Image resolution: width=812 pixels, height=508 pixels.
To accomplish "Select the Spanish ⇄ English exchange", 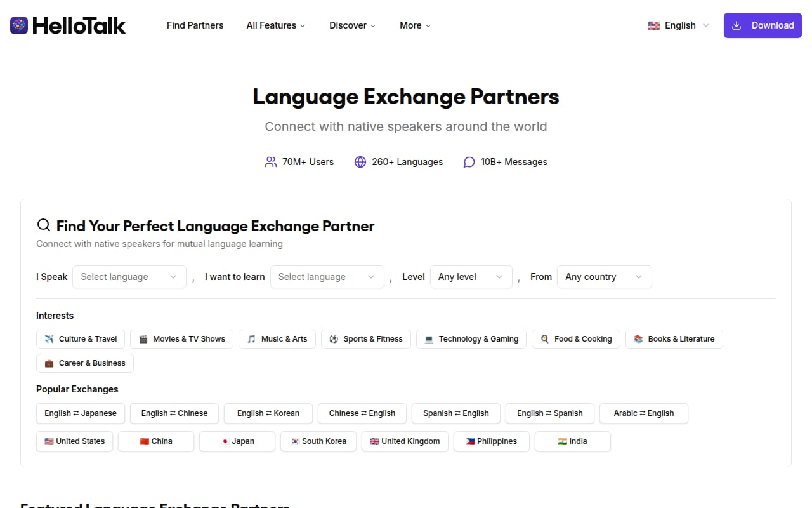I will pyautogui.click(x=456, y=413).
